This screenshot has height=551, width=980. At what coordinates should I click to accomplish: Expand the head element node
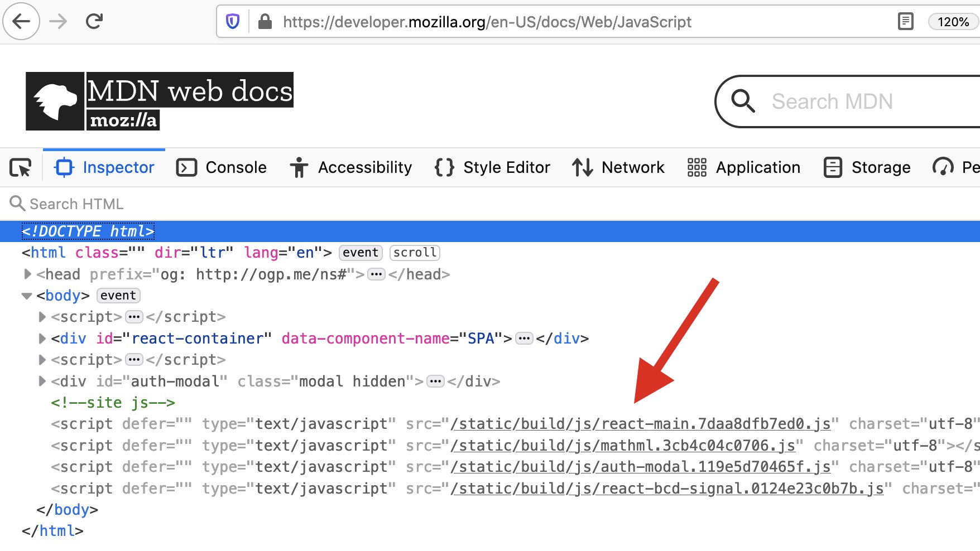[27, 274]
